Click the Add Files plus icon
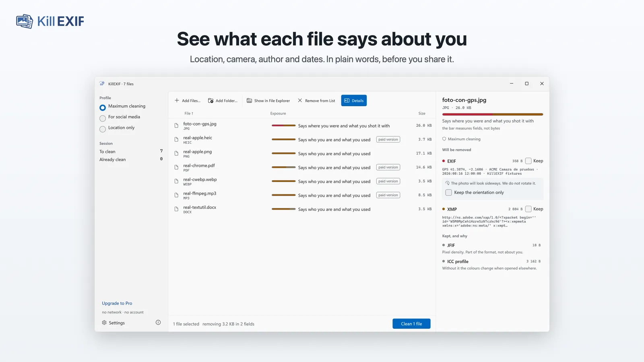Viewport: 644px width, 362px height. [x=177, y=101]
